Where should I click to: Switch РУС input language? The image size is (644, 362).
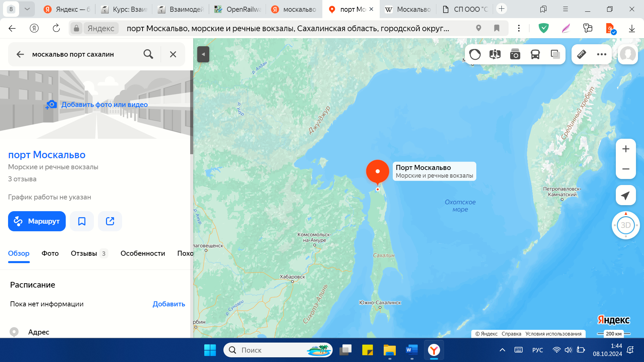coord(538,350)
